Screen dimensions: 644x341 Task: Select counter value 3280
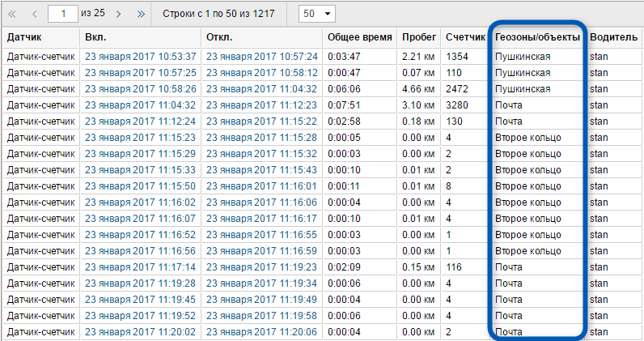click(457, 105)
